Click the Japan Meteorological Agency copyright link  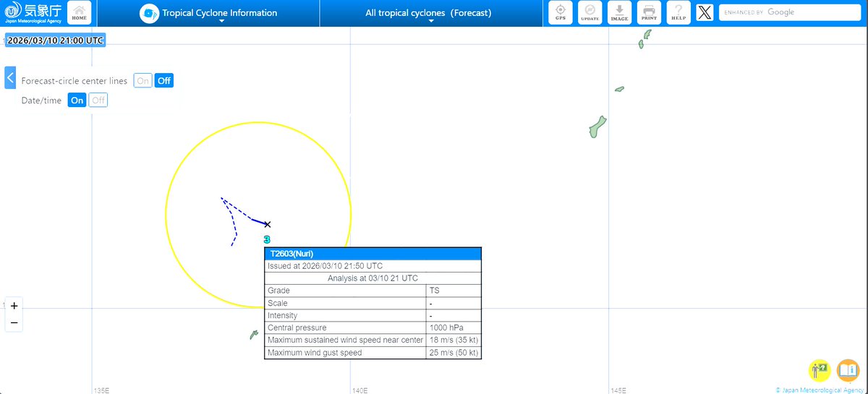tap(820, 390)
